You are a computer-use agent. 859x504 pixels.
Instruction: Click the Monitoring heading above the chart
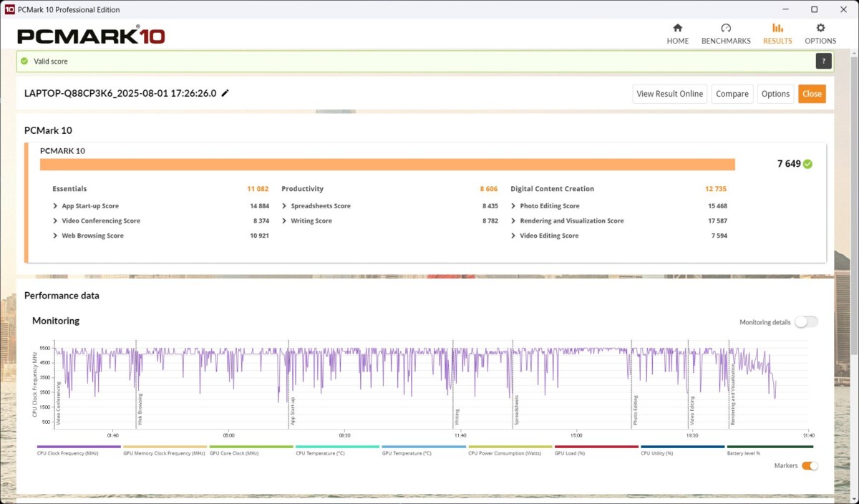(x=56, y=321)
